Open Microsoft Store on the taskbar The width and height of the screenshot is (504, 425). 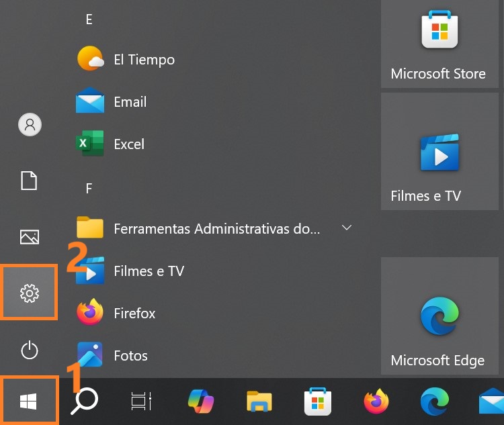(318, 402)
